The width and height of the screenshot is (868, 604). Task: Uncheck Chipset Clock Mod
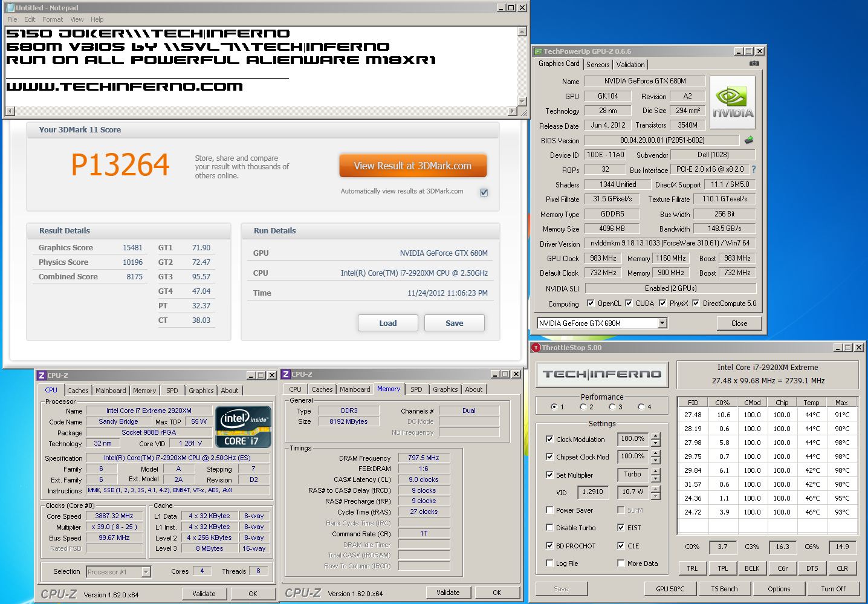549,457
